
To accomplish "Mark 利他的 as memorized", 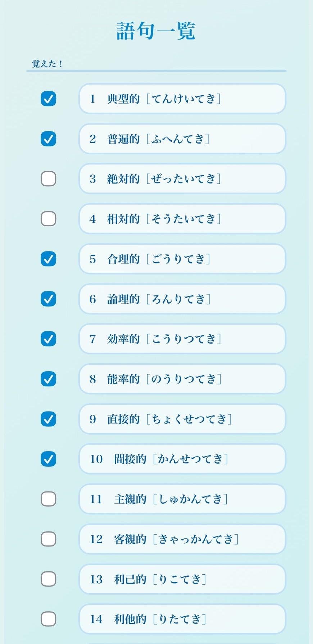I will [x=49, y=619].
